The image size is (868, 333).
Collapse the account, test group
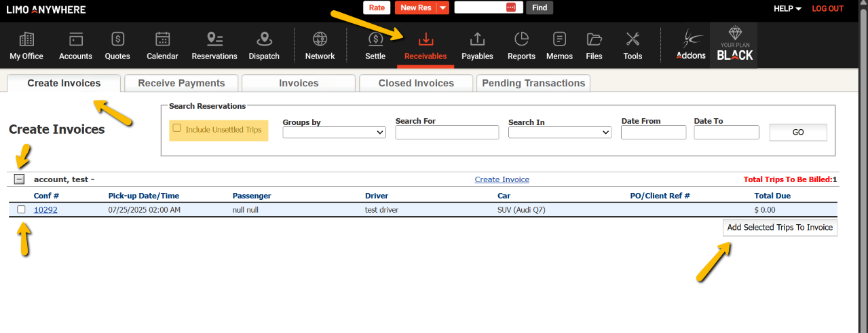(x=20, y=179)
